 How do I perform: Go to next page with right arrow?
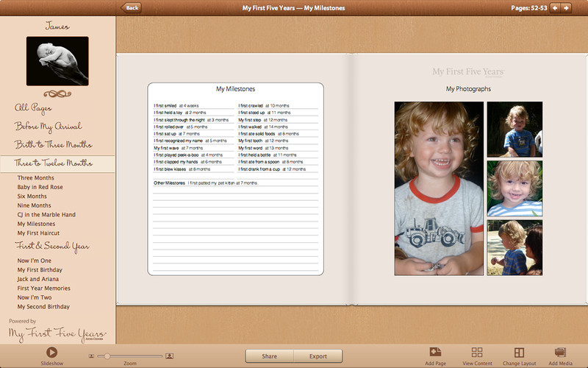[567, 8]
